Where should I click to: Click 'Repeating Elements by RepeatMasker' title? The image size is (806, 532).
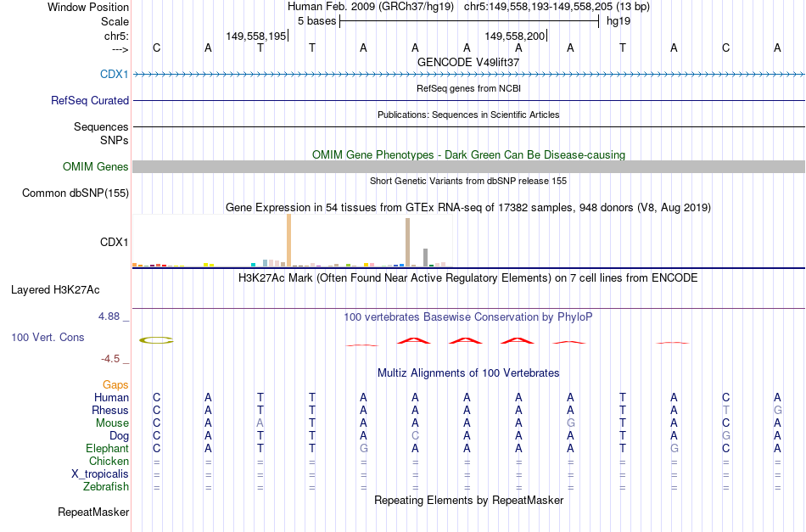(468, 501)
